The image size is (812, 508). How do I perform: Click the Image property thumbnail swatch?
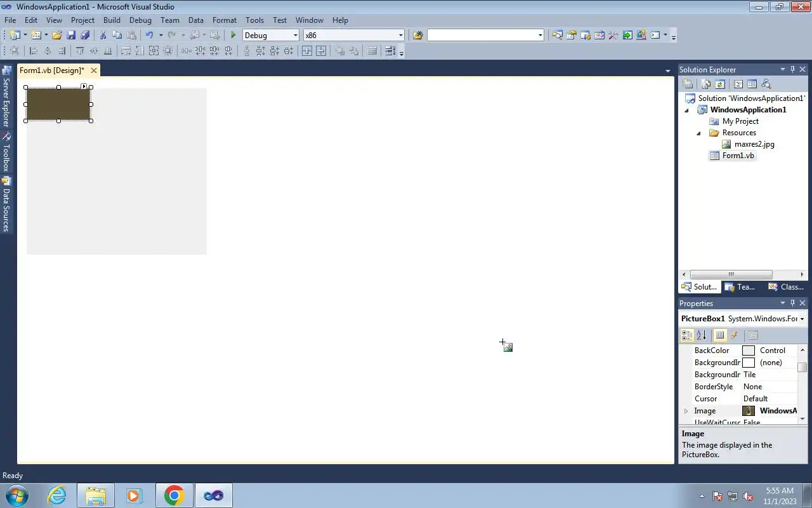(x=749, y=411)
